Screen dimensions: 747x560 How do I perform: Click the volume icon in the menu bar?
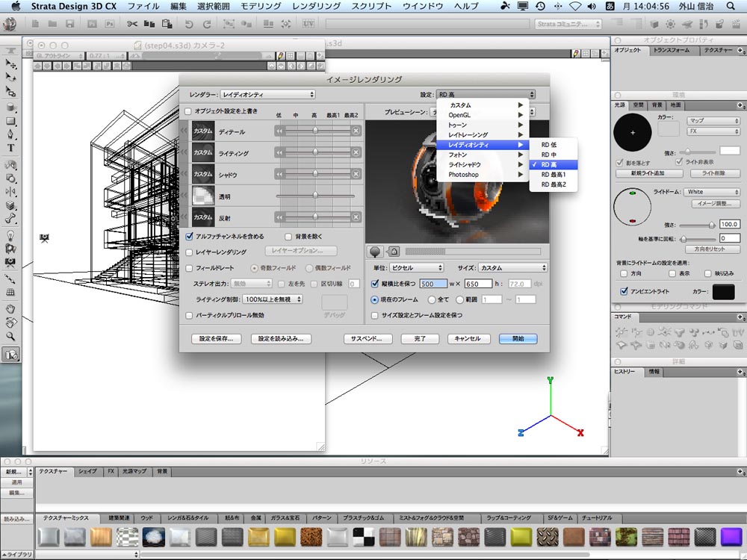tap(592, 6)
